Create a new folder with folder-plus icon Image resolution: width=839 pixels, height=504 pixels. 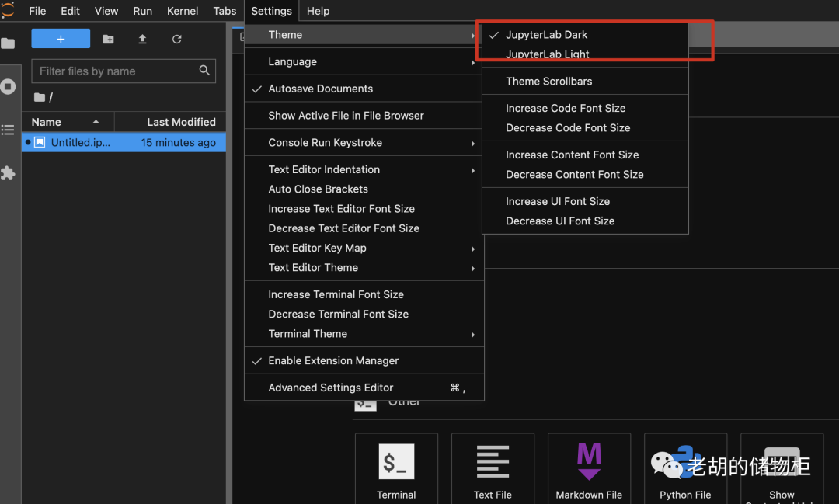pos(108,39)
